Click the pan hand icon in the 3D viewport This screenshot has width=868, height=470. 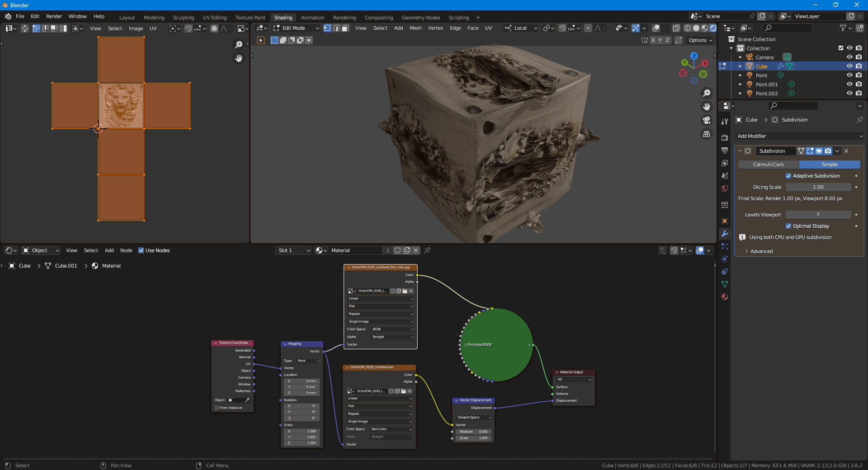coord(706,107)
